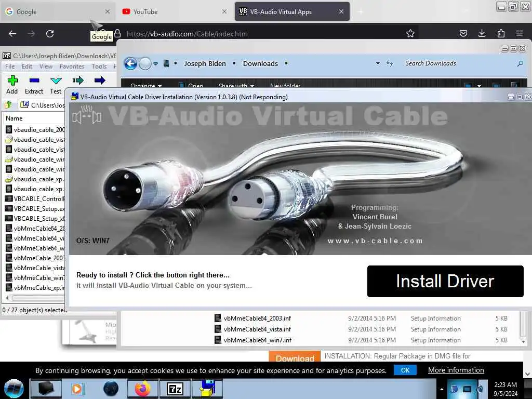The width and height of the screenshot is (532, 399).
Task: Click the site lock icon in the address bar
Action: [x=117, y=33]
